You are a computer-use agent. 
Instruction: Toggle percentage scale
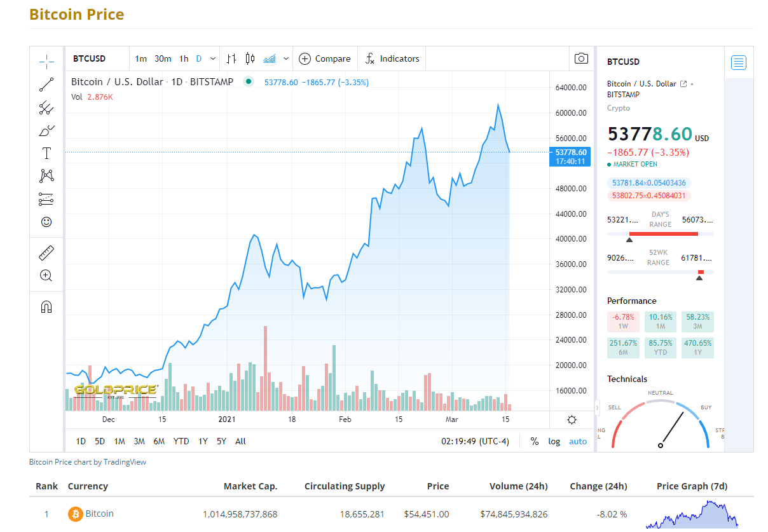(x=535, y=441)
